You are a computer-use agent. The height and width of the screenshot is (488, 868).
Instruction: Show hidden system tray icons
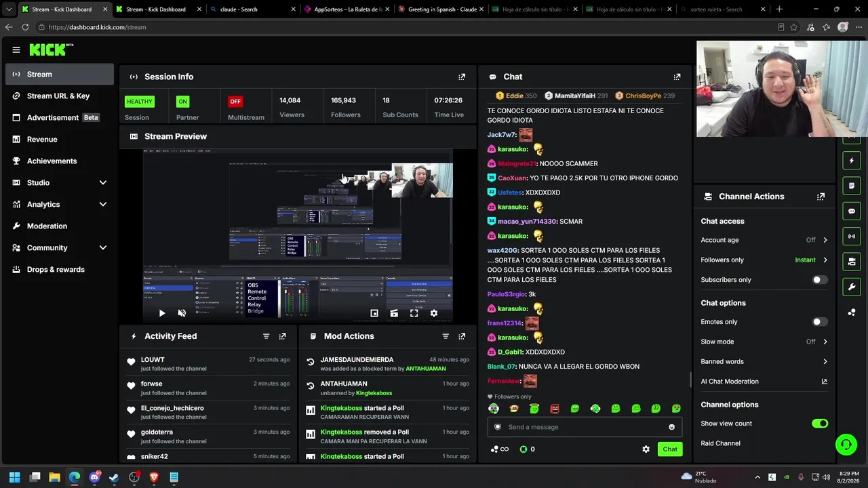(757, 477)
